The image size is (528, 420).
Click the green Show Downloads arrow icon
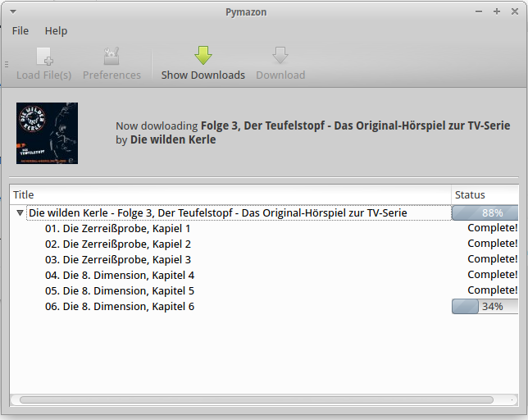pyautogui.click(x=203, y=56)
